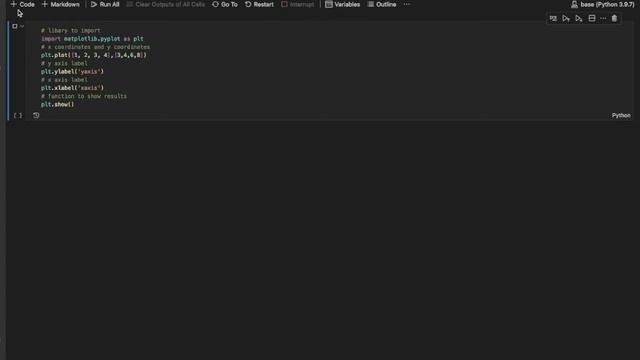Open more cell actions ellipsis
This screenshot has height=360, width=640.
pyautogui.click(x=603, y=18)
